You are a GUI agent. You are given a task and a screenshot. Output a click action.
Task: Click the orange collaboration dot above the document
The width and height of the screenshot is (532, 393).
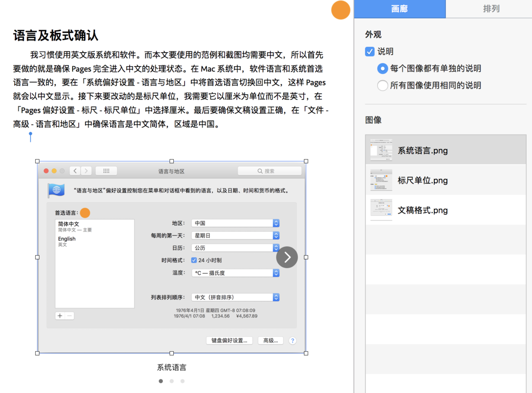(x=341, y=10)
